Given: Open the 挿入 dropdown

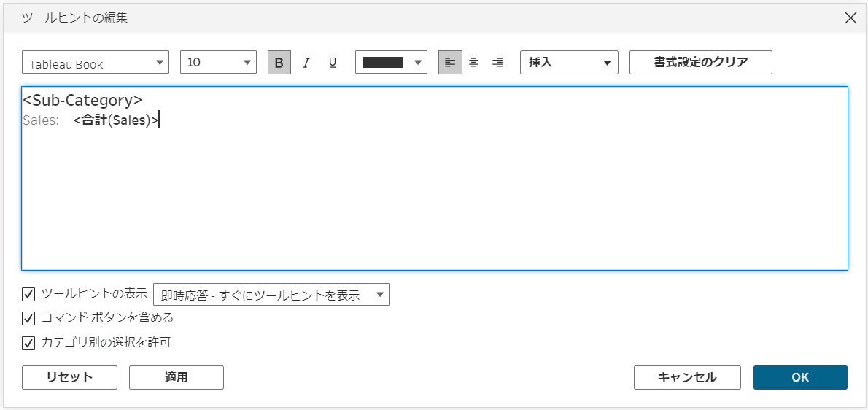Looking at the screenshot, I should point(569,63).
